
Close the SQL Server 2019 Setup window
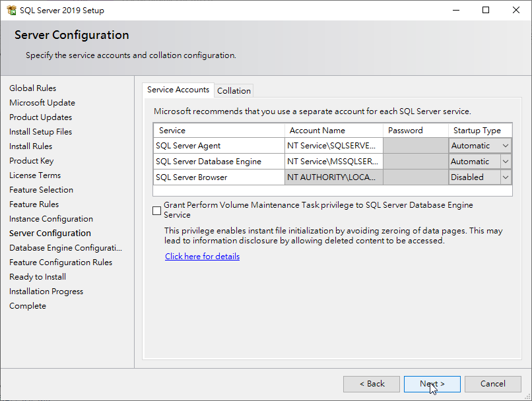click(516, 10)
